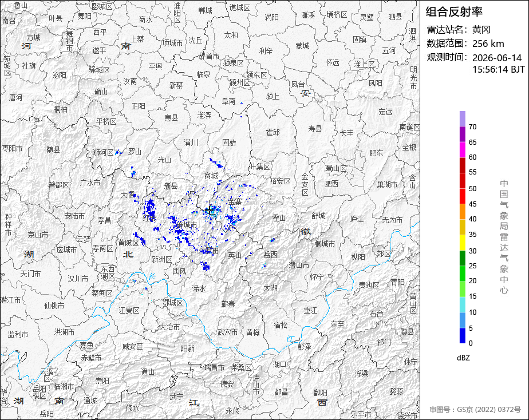529x420 pixels.
Task: Click the 桐城市 map label
Action: click(325, 243)
